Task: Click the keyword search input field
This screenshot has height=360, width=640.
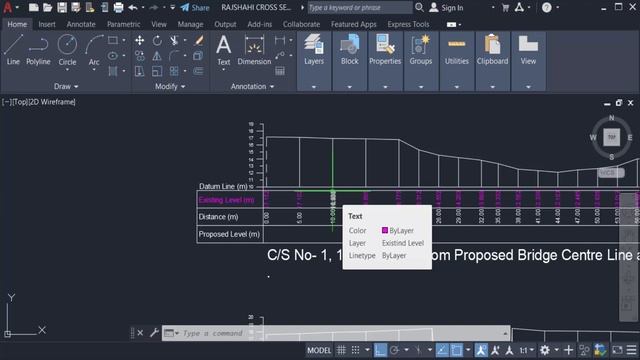Action: (360, 7)
